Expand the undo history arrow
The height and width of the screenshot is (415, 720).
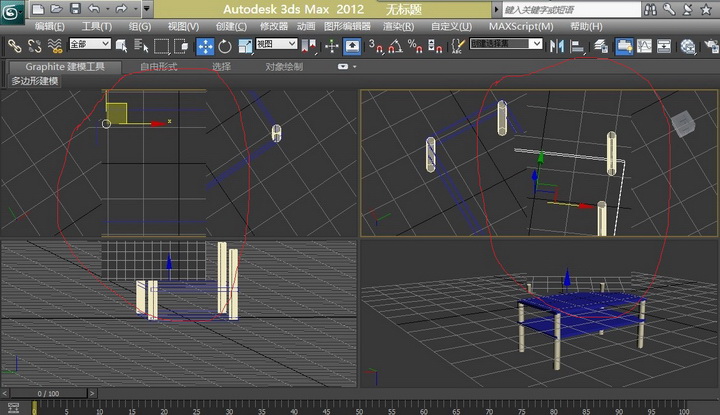point(107,9)
